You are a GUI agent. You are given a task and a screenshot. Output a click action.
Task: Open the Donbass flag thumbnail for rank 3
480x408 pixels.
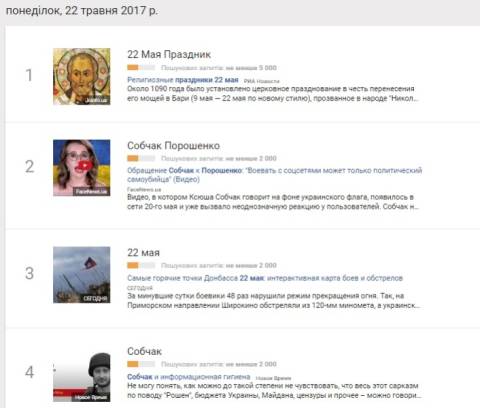pos(82,275)
